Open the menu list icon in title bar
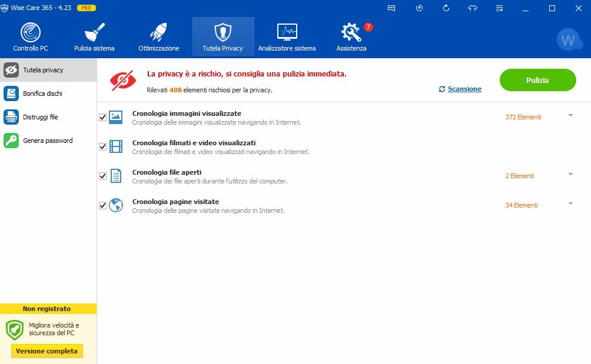The height and width of the screenshot is (364, 591). (x=499, y=8)
